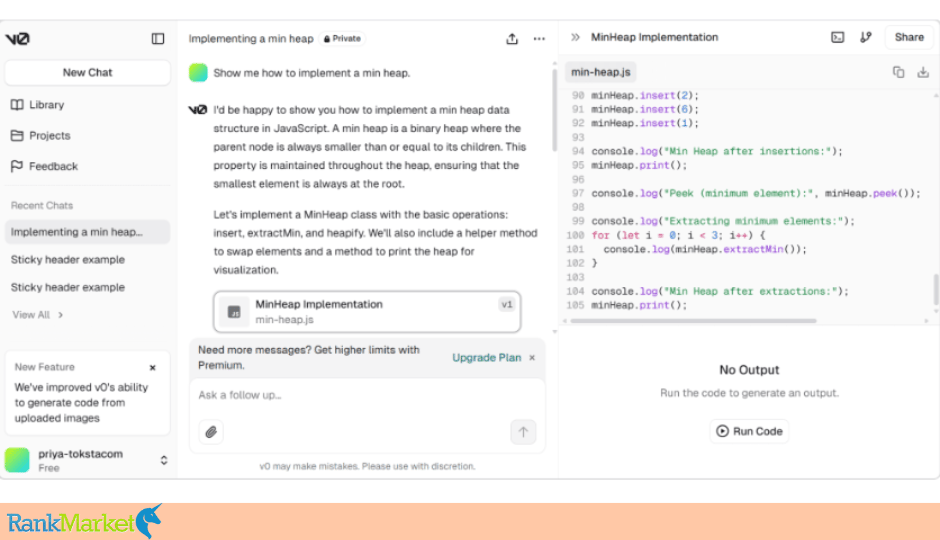Screen dimensions: 940x540
Task: Expand the priya-tokstacom account switcher
Action: [164, 460]
